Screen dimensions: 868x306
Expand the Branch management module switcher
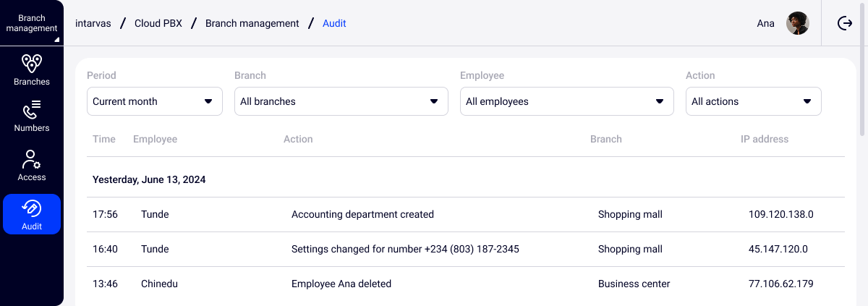point(32,23)
